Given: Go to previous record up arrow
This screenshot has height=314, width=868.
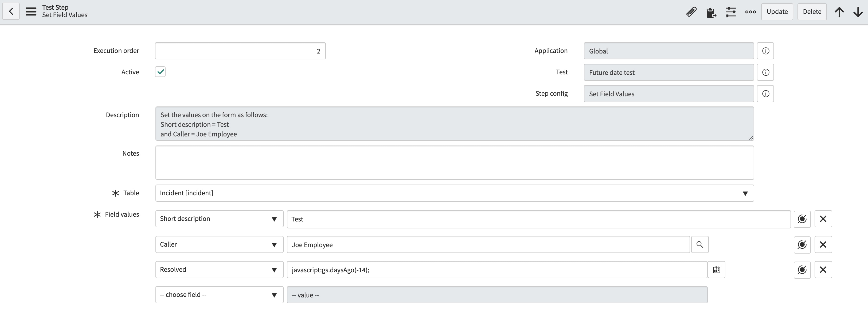Looking at the screenshot, I should click(839, 12).
